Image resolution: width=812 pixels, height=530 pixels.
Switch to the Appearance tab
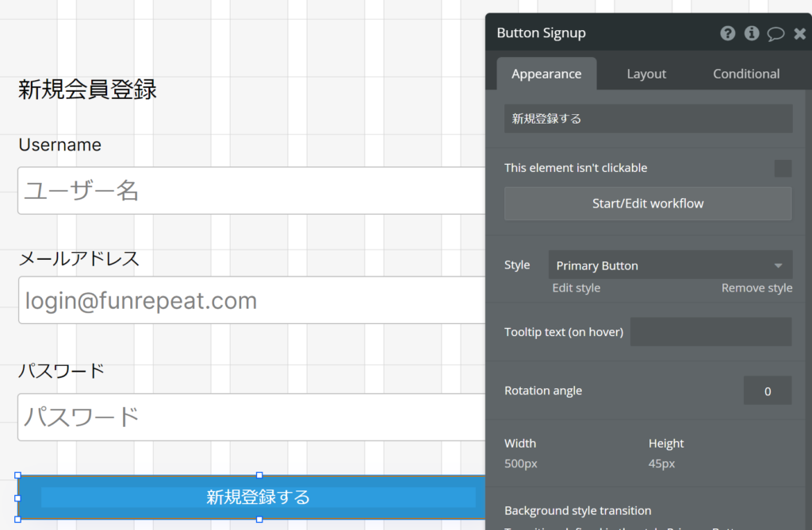pos(546,74)
